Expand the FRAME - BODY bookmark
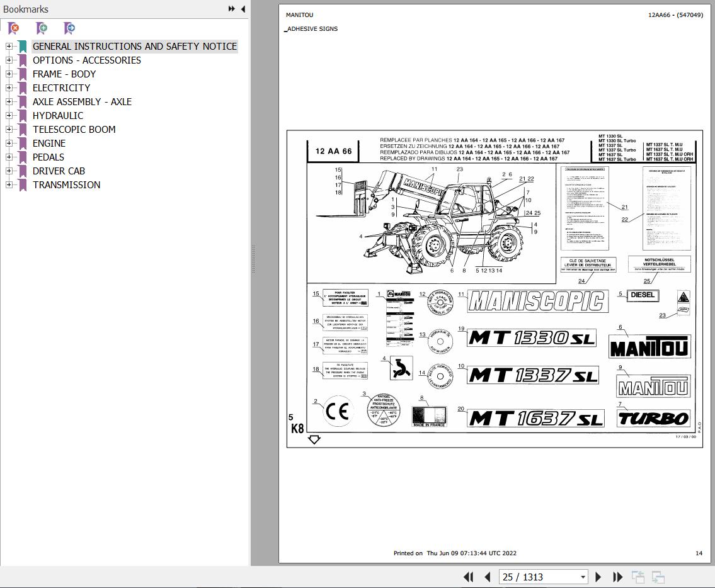The width and height of the screenshot is (715, 588). [x=9, y=74]
